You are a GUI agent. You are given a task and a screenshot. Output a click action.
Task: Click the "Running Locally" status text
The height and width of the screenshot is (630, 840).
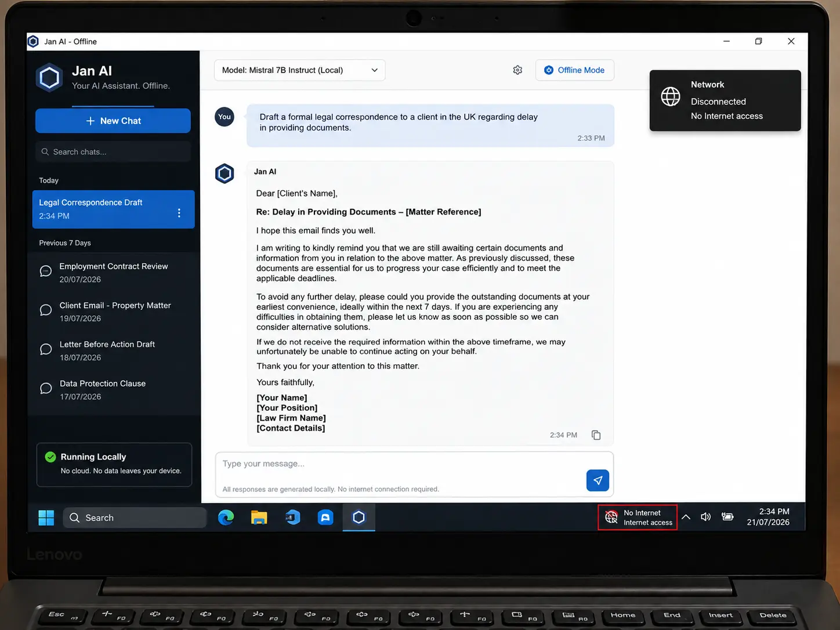tap(93, 457)
